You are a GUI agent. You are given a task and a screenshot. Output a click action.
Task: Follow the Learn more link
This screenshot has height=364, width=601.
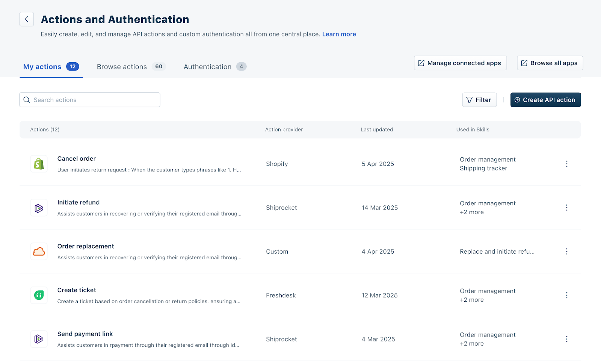point(339,34)
